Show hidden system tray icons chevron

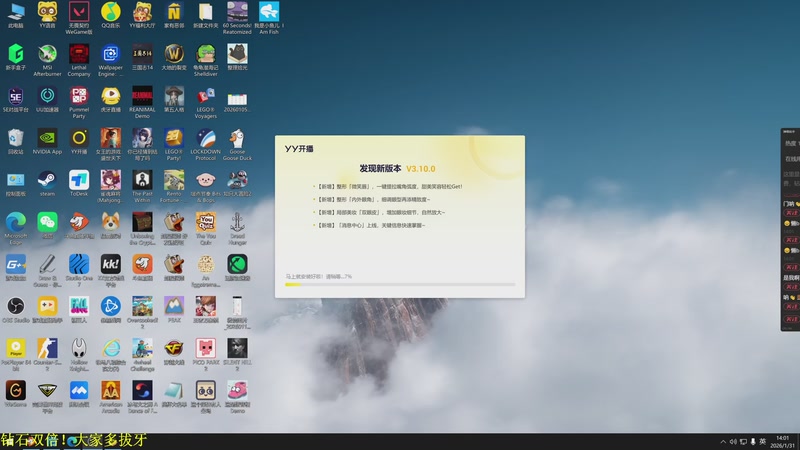point(723,442)
